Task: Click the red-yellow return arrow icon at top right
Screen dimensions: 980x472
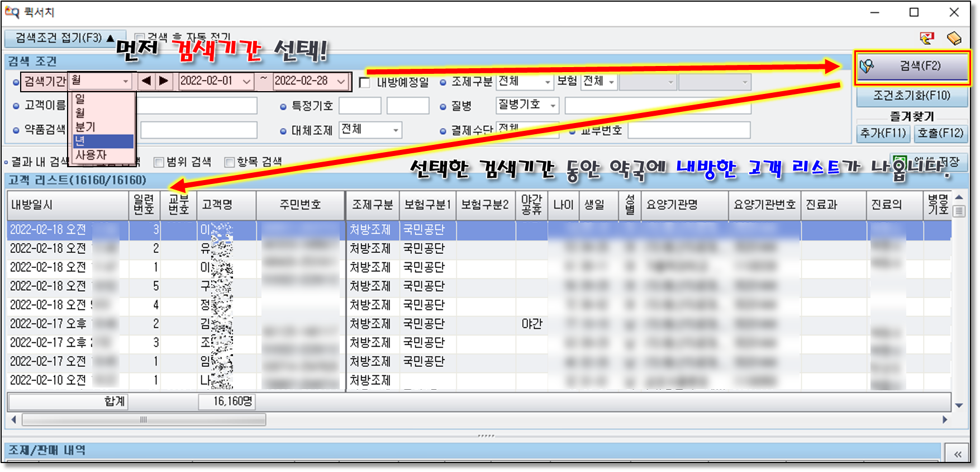Action: pos(927,38)
